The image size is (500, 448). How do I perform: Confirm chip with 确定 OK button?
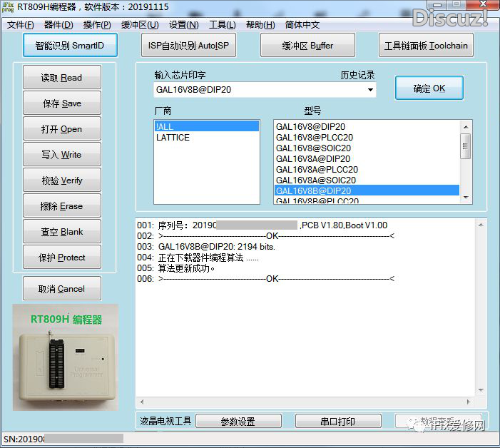pos(429,88)
